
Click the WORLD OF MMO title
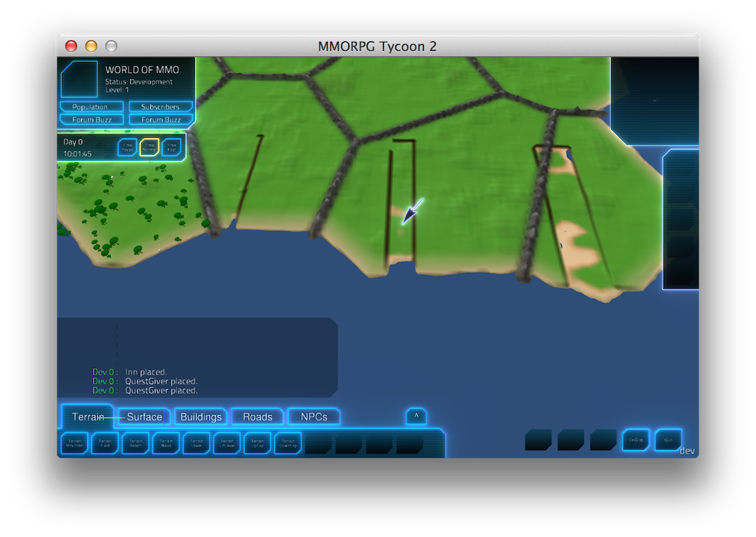(142, 70)
